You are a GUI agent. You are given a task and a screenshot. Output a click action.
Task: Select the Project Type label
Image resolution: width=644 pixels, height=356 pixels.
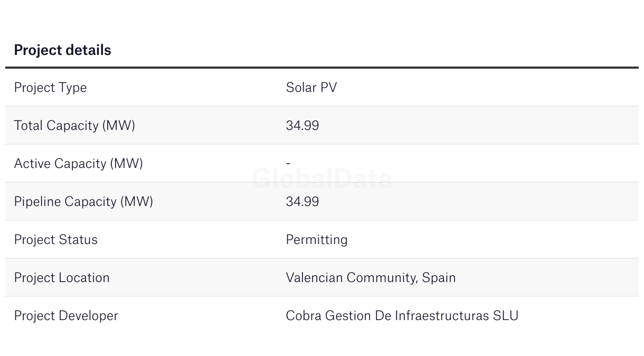50,88
